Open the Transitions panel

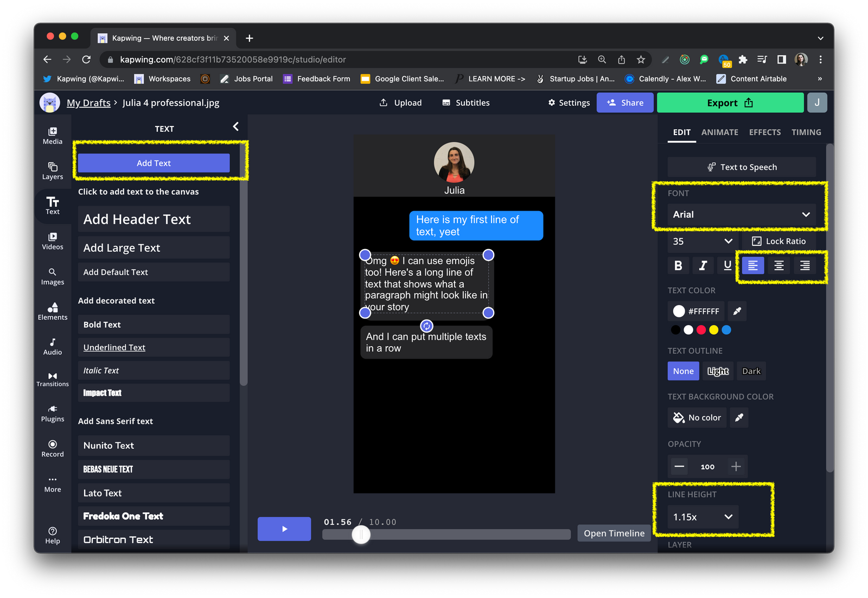(x=53, y=379)
